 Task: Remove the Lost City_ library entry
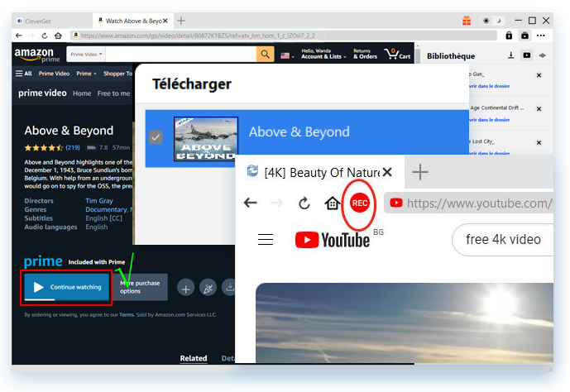[539, 143]
